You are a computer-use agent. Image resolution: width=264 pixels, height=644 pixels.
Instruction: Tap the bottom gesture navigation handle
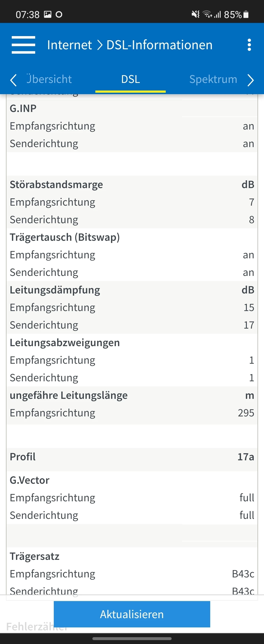[x=132, y=638]
